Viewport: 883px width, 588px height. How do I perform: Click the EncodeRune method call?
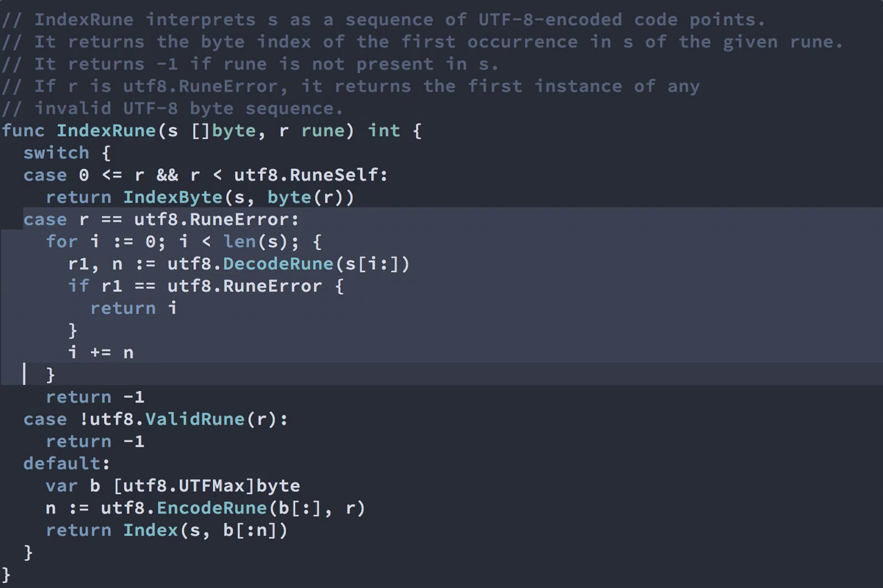(x=212, y=508)
